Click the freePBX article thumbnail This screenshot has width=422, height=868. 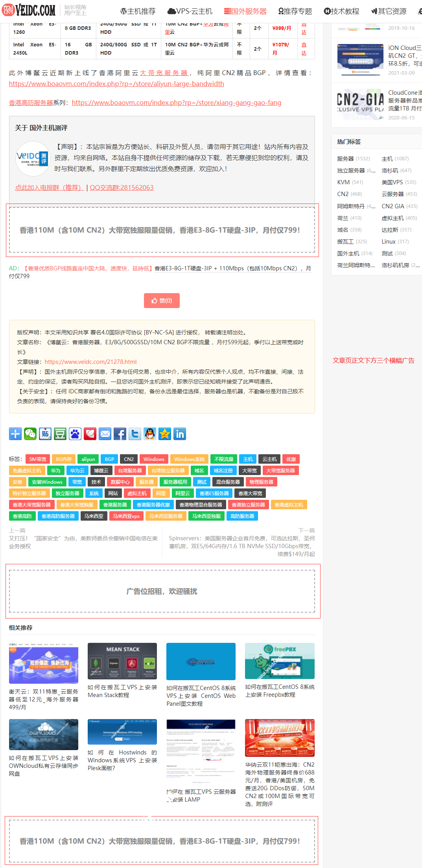280,661
